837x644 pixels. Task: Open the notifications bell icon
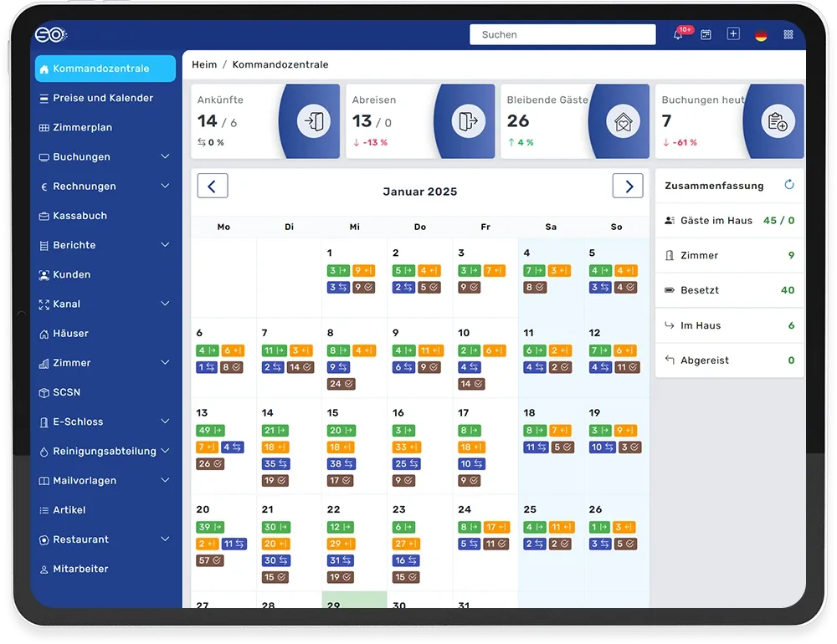point(678,35)
